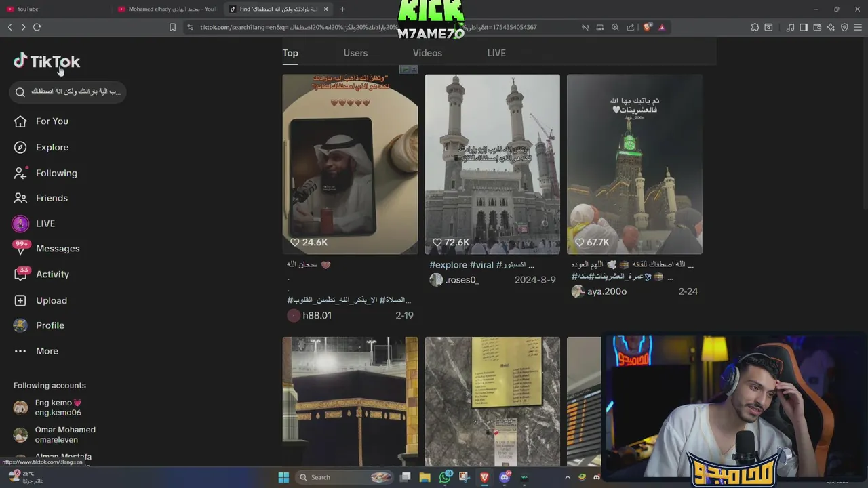Go to the Following feed
The image size is (868, 488).
tap(56, 173)
